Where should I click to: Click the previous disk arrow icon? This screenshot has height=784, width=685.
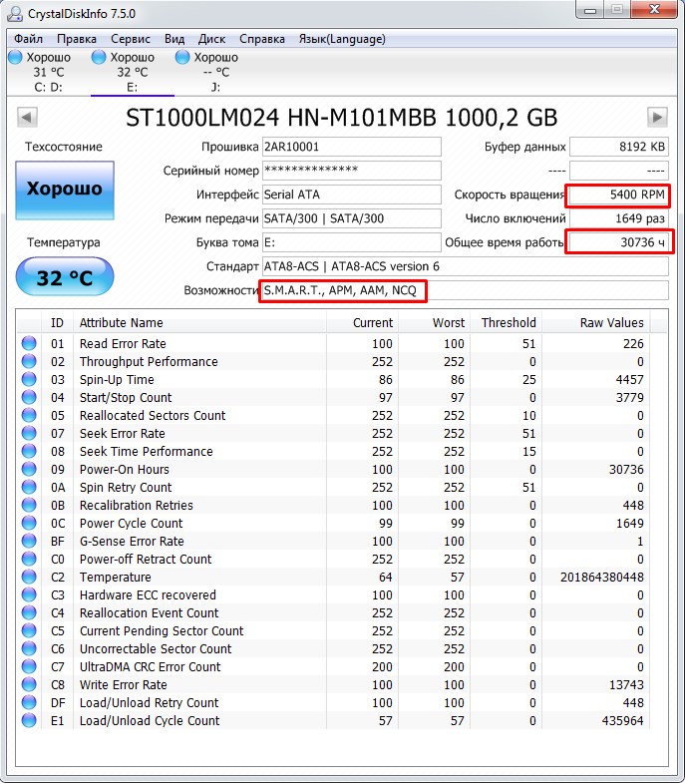[27, 118]
